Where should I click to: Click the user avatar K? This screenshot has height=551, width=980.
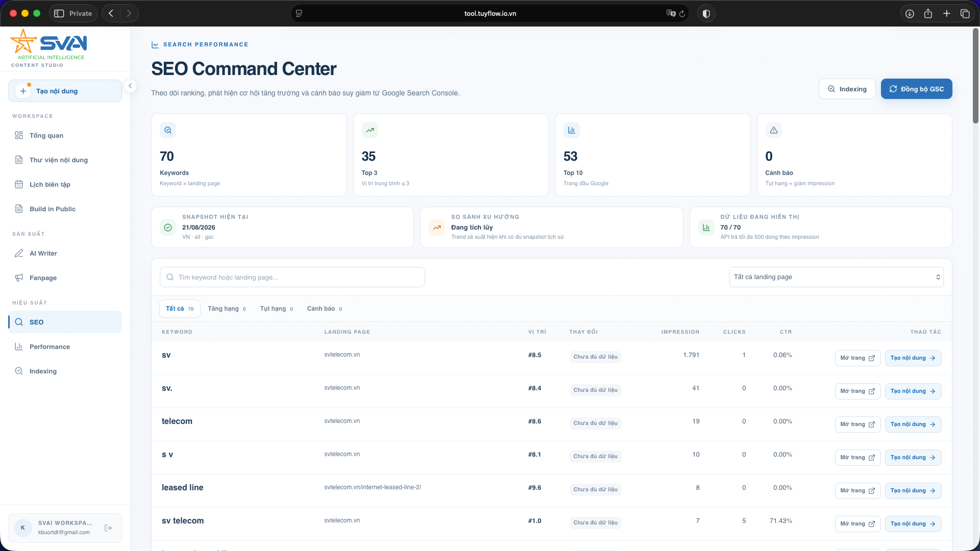pyautogui.click(x=23, y=528)
